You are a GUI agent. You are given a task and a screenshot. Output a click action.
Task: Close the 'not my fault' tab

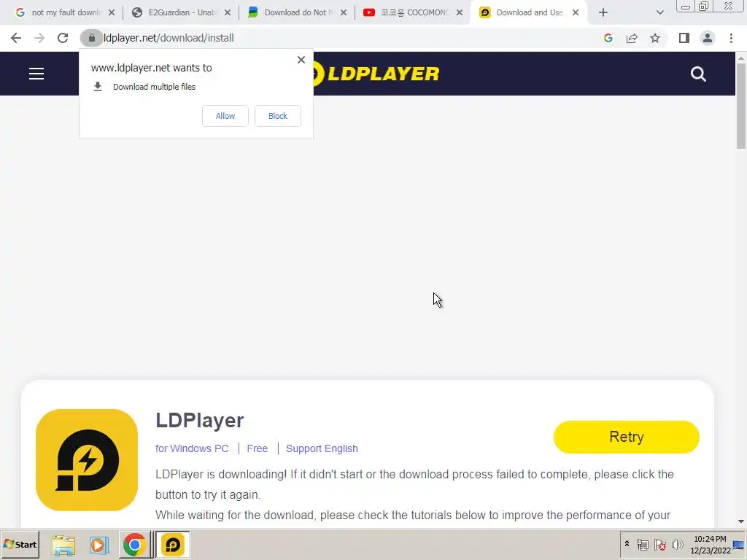pos(112,12)
